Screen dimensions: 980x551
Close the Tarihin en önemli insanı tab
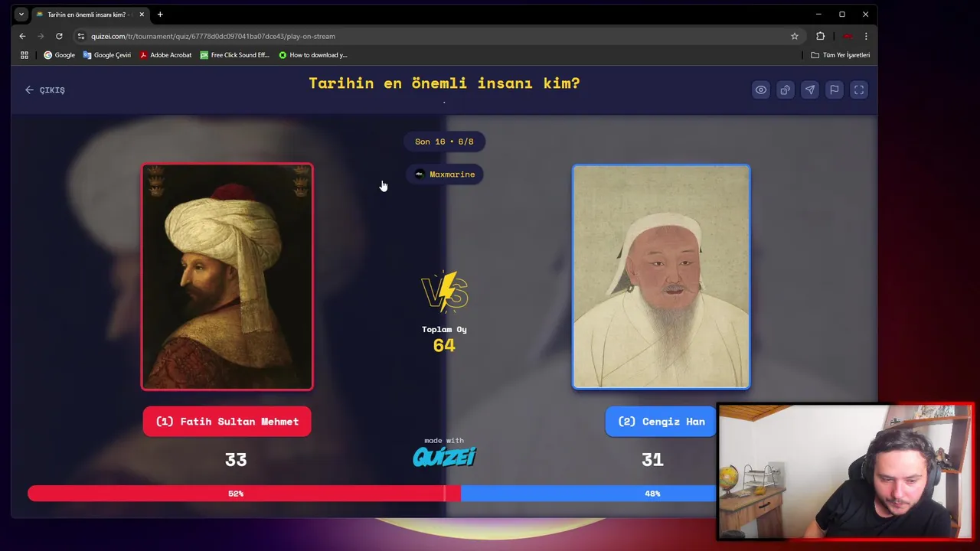click(142, 15)
